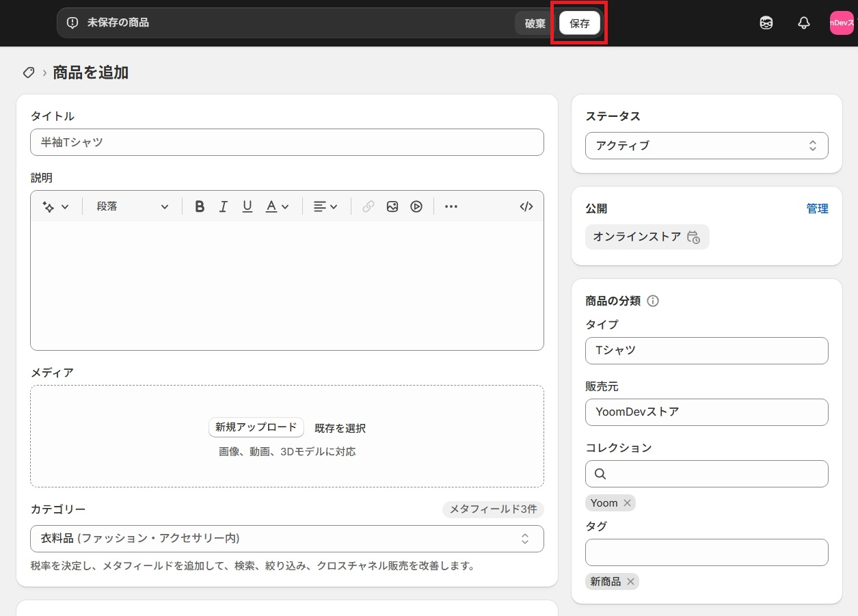Open HTML code view of description
This screenshot has width=858, height=616.
pyautogui.click(x=526, y=206)
